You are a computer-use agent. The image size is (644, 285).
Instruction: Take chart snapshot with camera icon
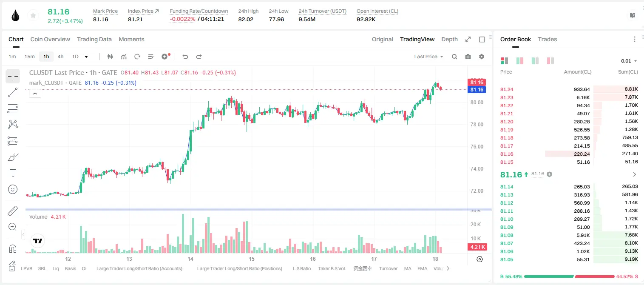pyautogui.click(x=468, y=57)
